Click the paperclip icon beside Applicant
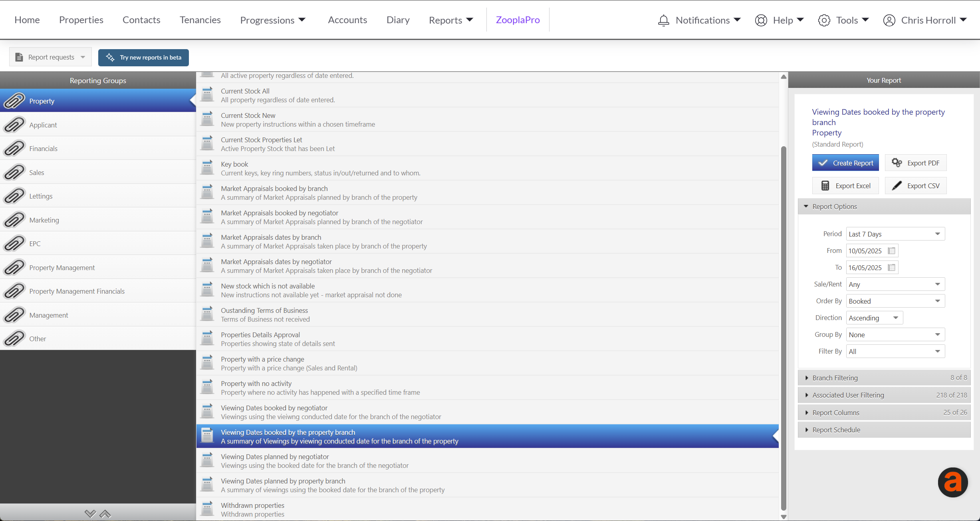 (14, 125)
